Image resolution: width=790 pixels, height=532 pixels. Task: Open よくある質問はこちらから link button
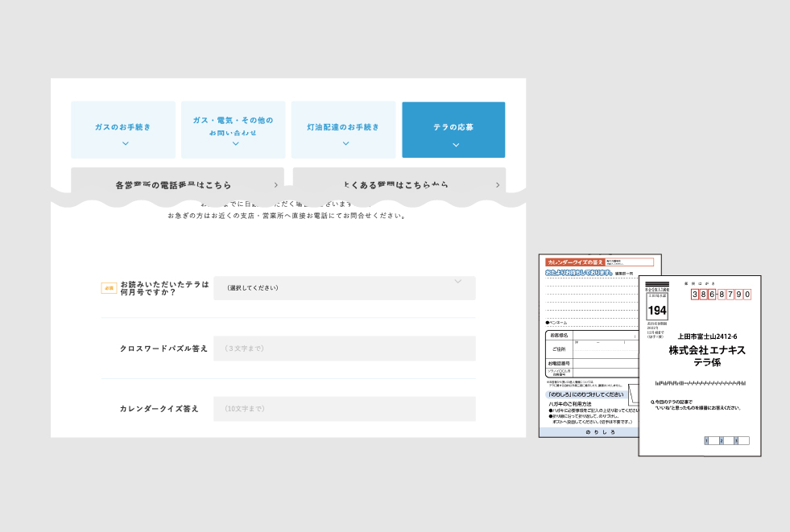tap(395, 184)
